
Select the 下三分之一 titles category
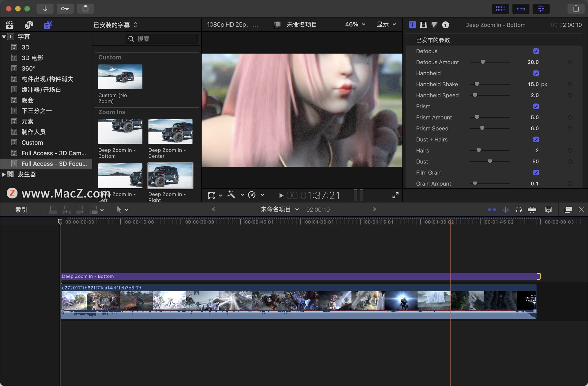pyautogui.click(x=36, y=111)
